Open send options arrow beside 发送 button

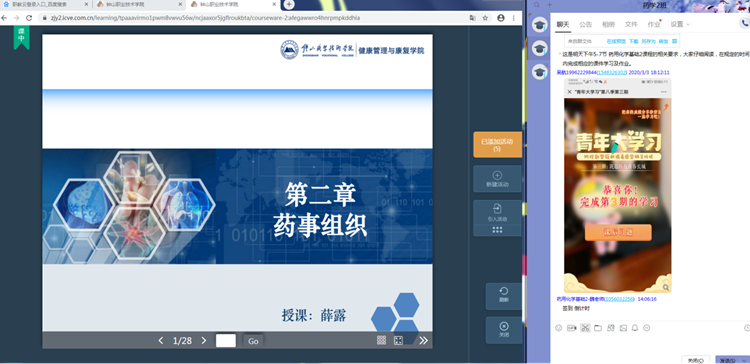[745, 360]
